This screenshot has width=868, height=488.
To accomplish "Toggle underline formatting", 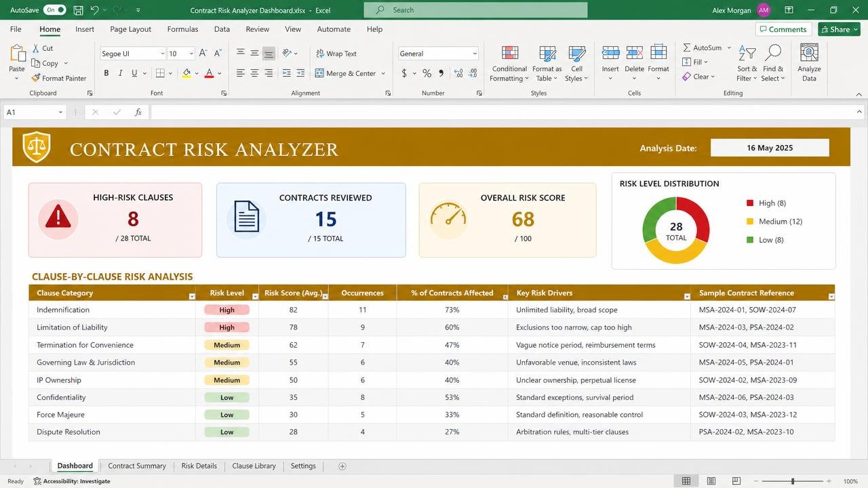I will (x=134, y=73).
